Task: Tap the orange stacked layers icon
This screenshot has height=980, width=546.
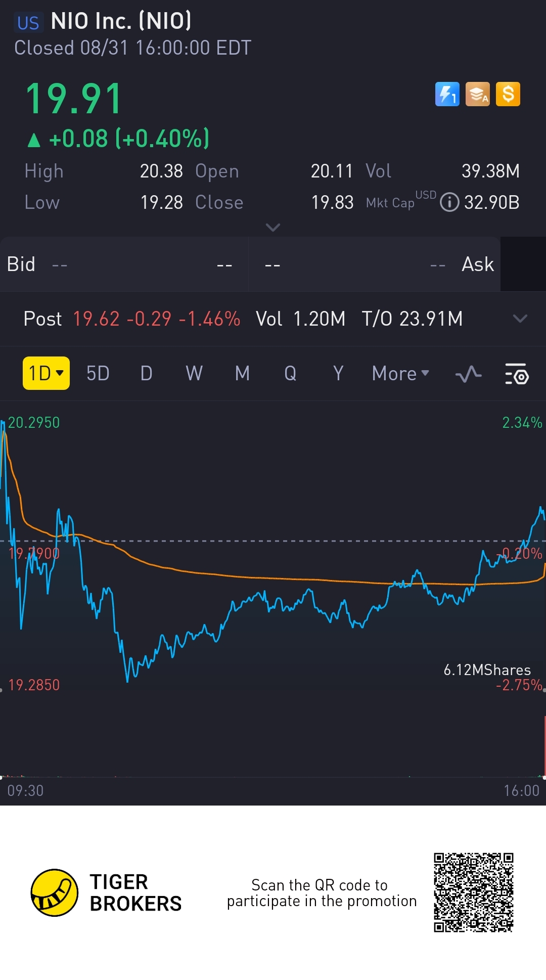Action: [477, 94]
